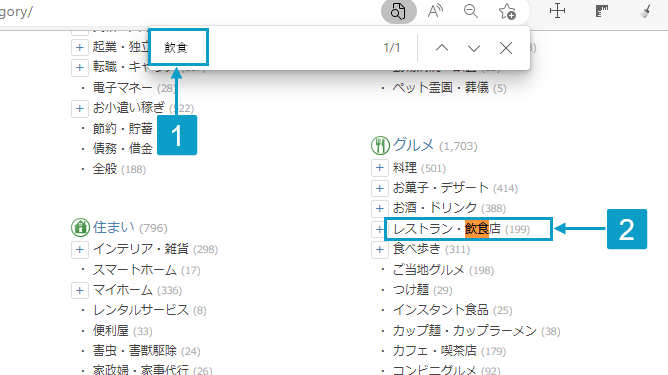Image resolution: width=668 pixels, height=375 pixels.
Task: Add this page to favorites
Action: tap(507, 12)
